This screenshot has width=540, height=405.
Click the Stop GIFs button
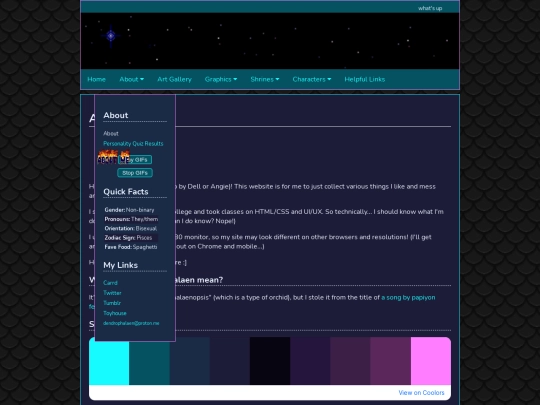(x=135, y=173)
